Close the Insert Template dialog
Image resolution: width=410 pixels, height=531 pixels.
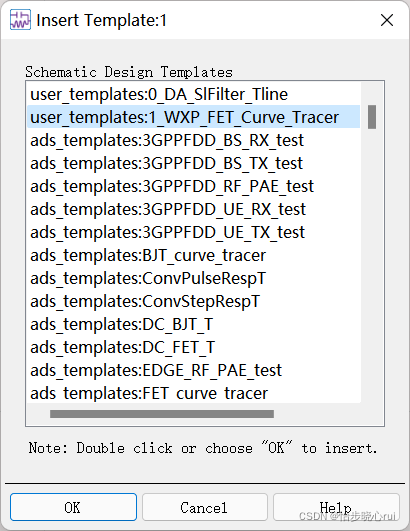387,20
